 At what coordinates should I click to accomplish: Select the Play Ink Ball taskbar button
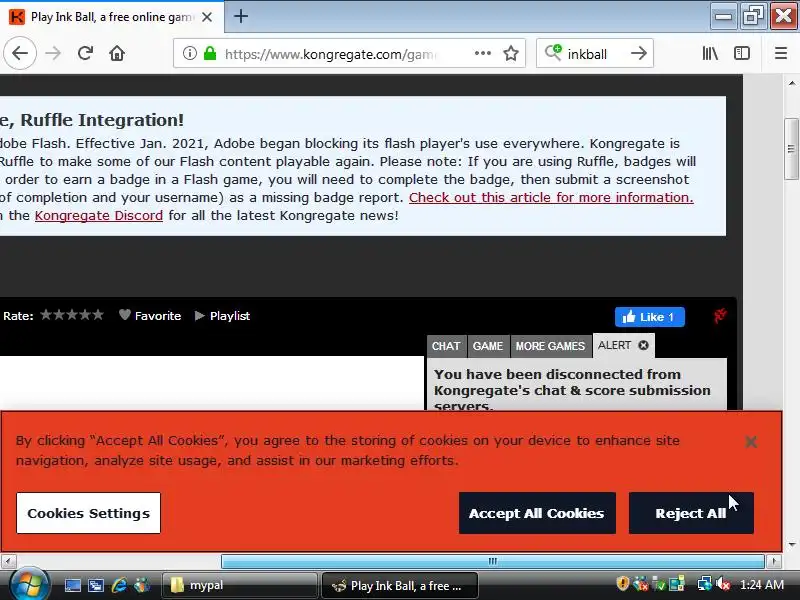(399, 585)
